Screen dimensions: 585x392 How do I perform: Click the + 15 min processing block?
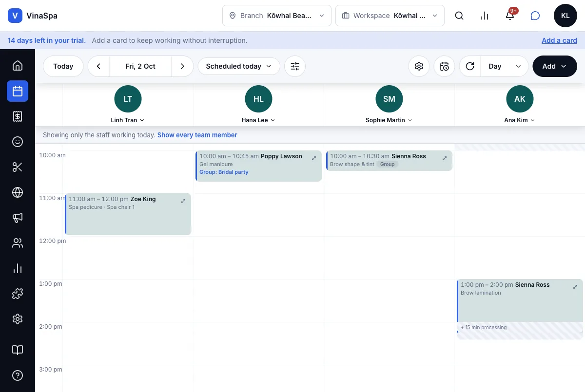point(520,330)
